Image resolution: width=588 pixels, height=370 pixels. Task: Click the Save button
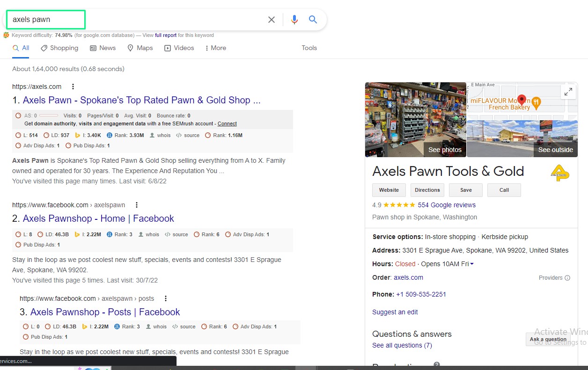[x=466, y=190]
